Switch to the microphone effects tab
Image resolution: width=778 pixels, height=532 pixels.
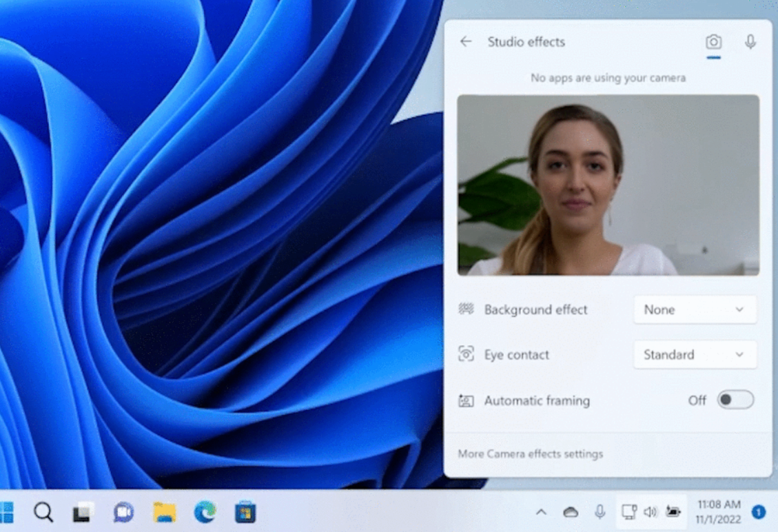750,42
